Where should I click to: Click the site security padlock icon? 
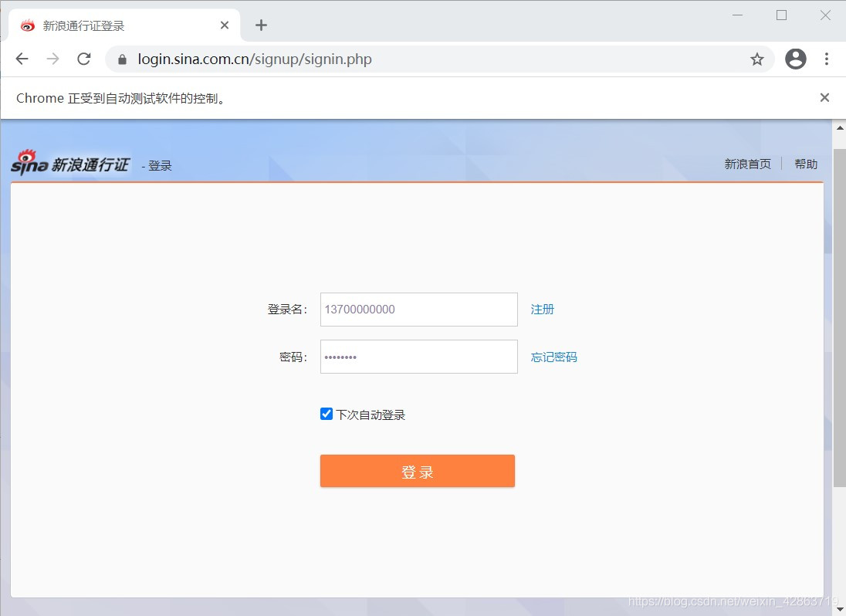[120, 59]
